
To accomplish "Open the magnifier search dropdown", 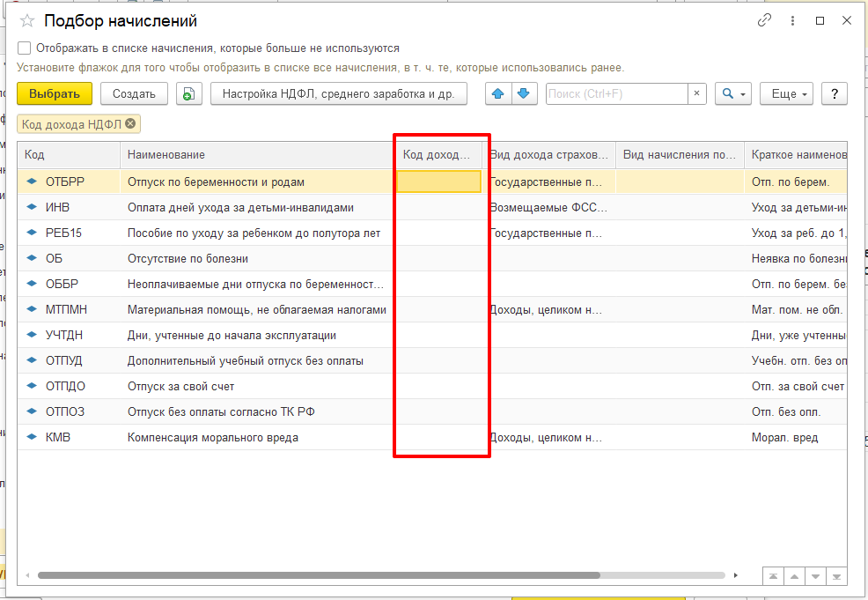I will [732, 94].
